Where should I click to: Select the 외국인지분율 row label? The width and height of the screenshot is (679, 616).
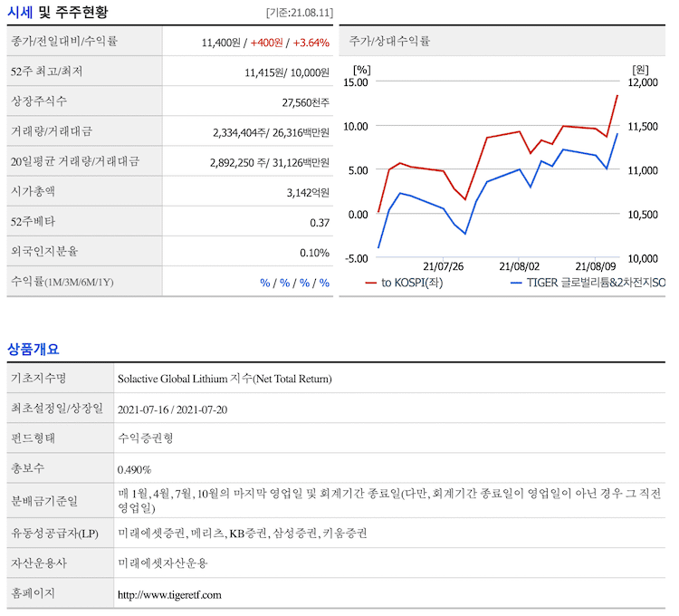point(44,251)
